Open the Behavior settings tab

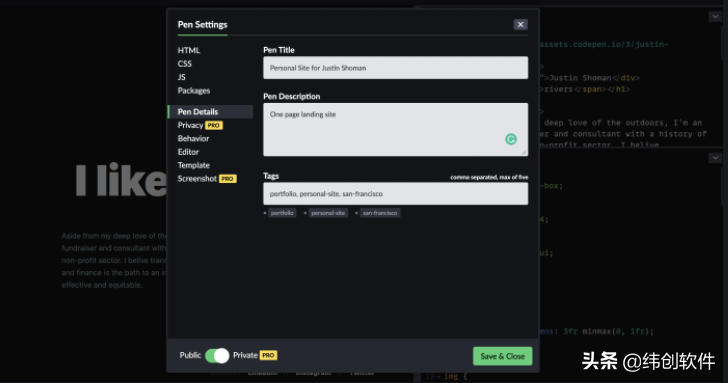click(x=193, y=138)
